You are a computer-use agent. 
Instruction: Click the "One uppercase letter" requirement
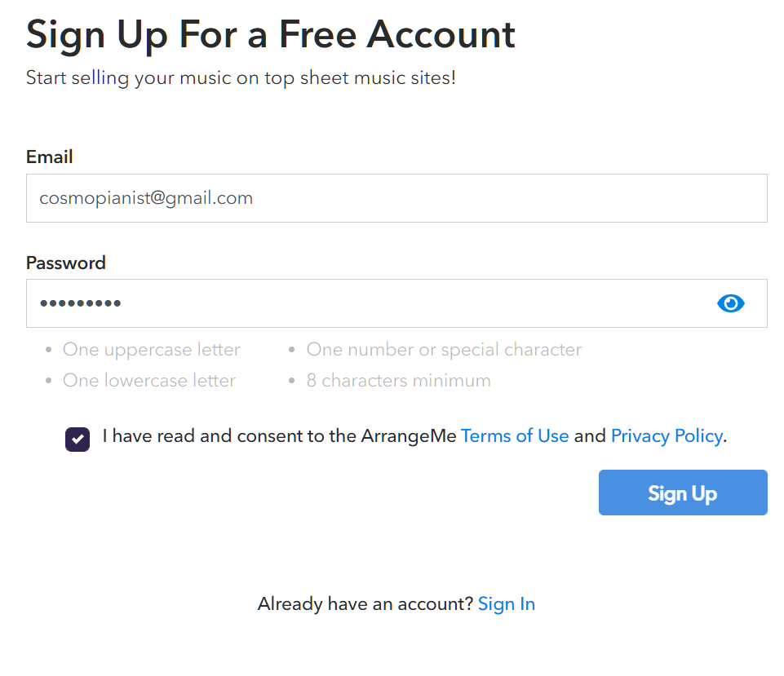152,350
